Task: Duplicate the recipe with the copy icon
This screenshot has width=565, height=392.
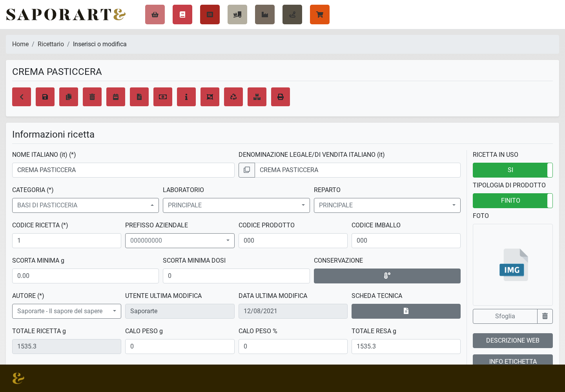Action: tap(69, 97)
